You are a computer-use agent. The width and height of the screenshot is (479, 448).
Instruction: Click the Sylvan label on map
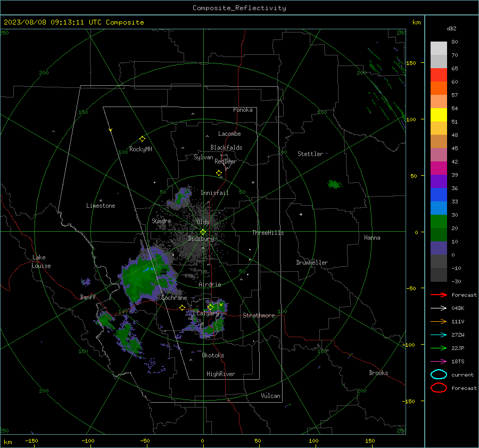pos(203,157)
